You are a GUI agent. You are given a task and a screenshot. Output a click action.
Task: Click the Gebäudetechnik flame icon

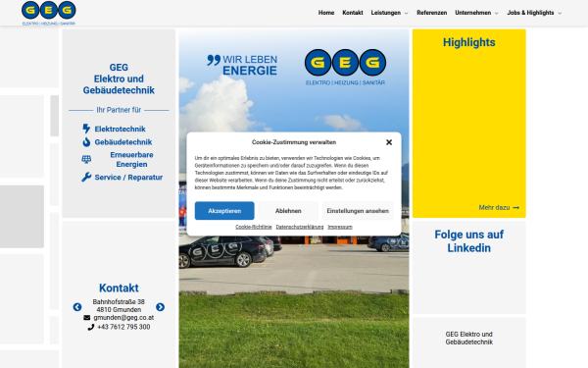86,142
